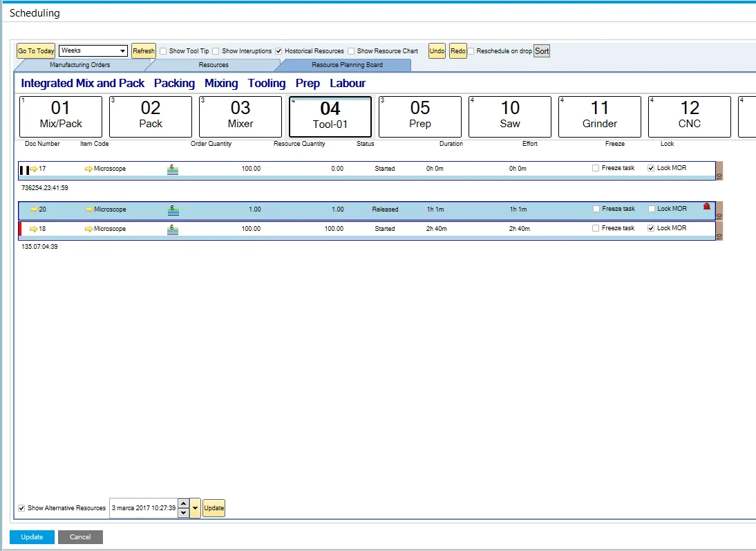This screenshot has height=551, width=756.
Task: Switch to the Manufacturing Orders tab
Action: pyautogui.click(x=79, y=65)
